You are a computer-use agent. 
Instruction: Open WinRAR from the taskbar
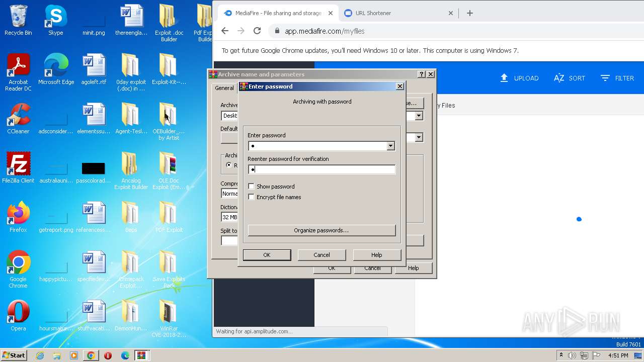[141, 355]
